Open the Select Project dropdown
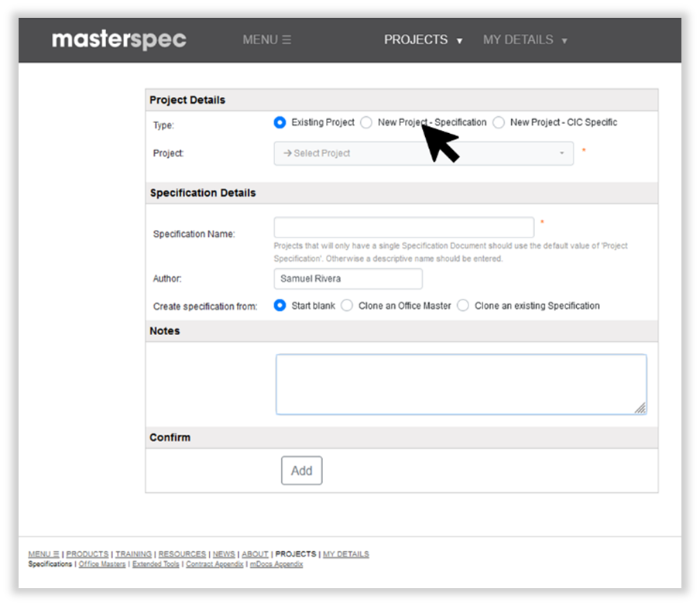 coord(423,153)
